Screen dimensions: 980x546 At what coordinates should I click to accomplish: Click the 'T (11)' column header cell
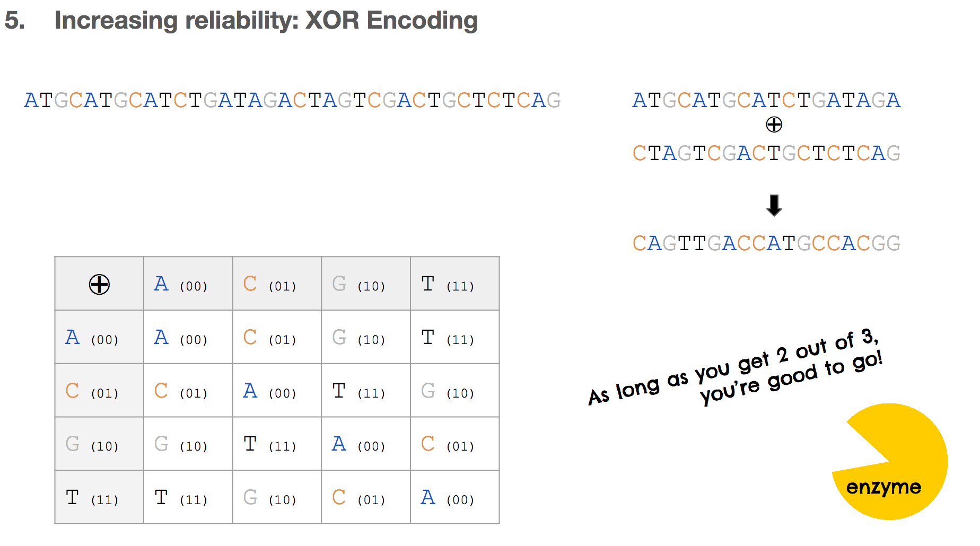click(455, 284)
